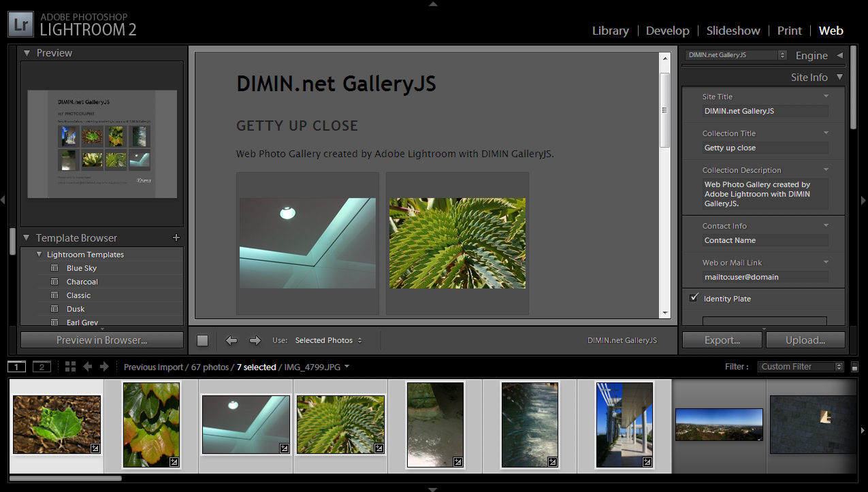
Task: Click the Collection Description text area
Action: (766, 193)
